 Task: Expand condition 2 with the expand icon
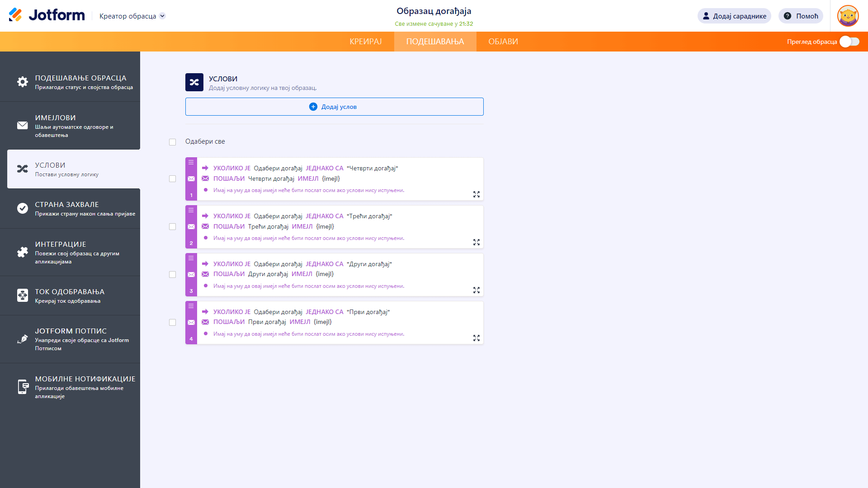tap(476, 242)
